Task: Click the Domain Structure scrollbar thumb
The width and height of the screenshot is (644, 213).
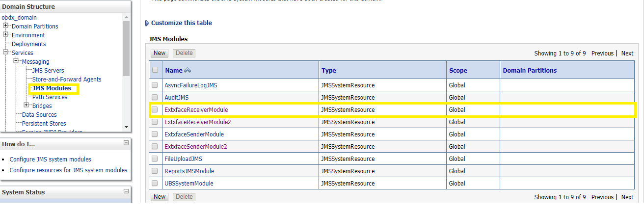Action: 127,48
